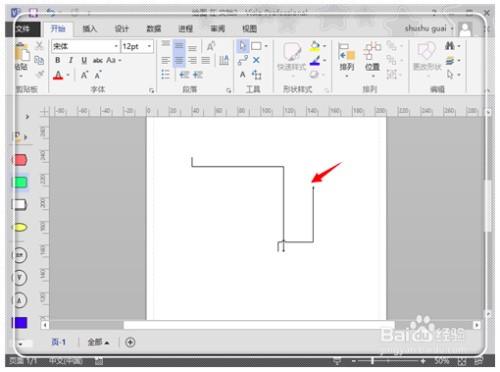The width and height of the screenshot is (500, 372).
Task: Click the yellow ellipse stencil shape
Action: 20,228
